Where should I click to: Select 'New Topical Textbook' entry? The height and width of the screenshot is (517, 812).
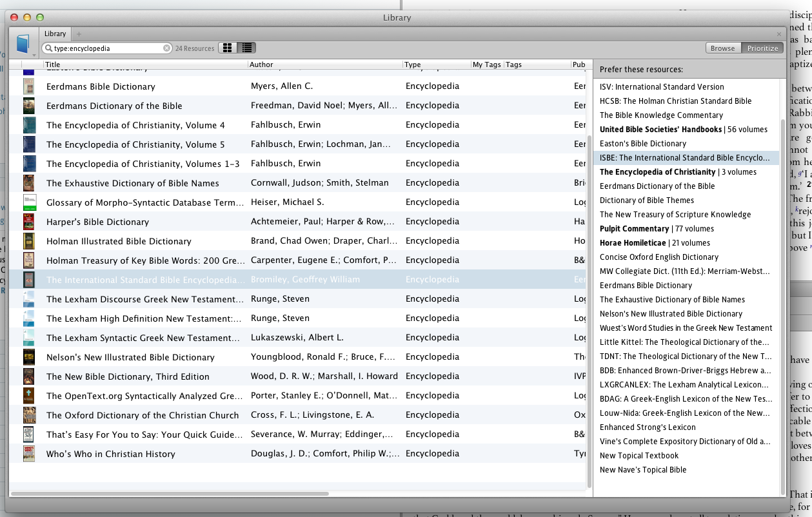point(639,456)
